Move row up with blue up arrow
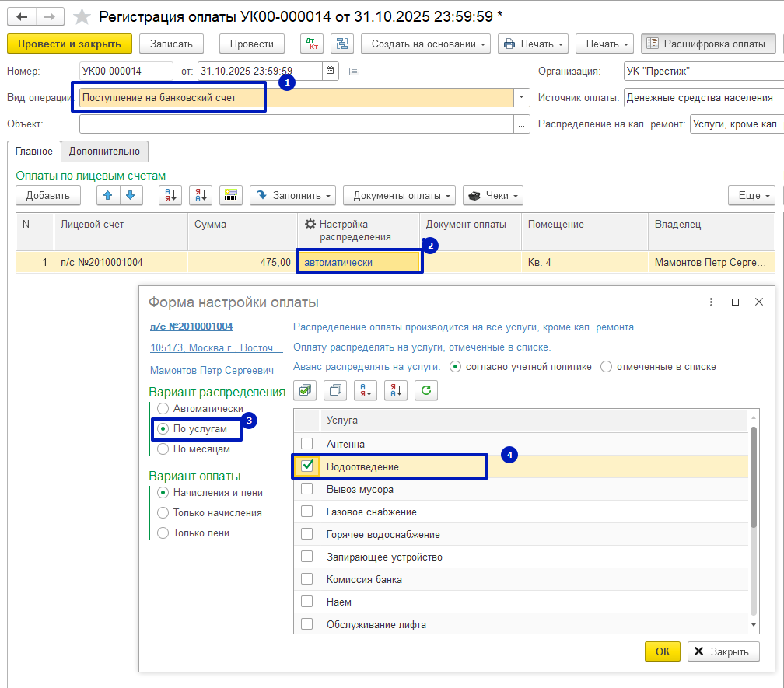The image size is (784, 688). 109,196
